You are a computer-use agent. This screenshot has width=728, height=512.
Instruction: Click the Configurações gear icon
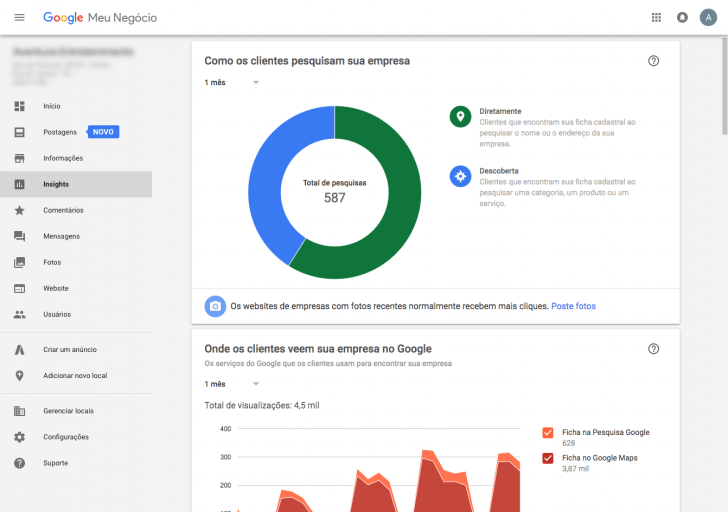(x=20, y=437)
